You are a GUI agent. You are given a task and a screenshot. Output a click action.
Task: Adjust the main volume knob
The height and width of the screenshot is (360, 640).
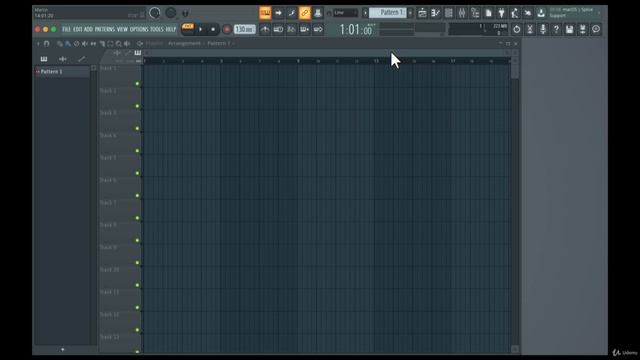[x=155, y=13]
